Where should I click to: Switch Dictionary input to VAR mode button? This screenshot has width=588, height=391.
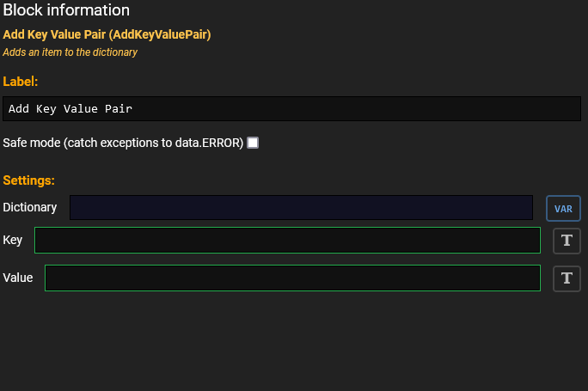coord(563,208)
